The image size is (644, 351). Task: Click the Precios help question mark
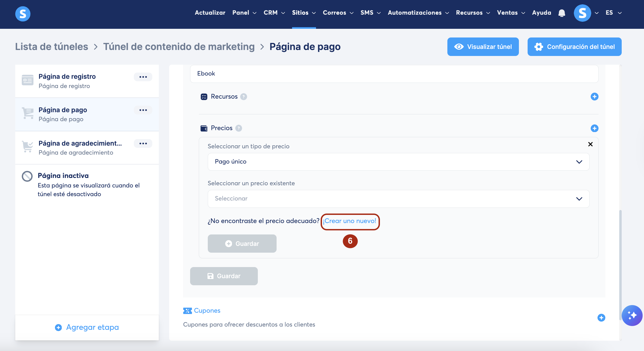pos(239,128)
